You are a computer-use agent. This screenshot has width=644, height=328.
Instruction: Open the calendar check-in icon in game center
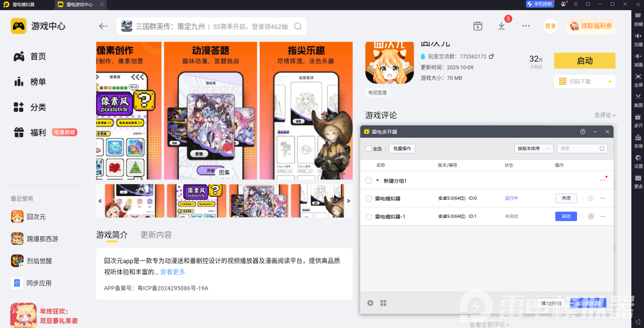[478, 26]
